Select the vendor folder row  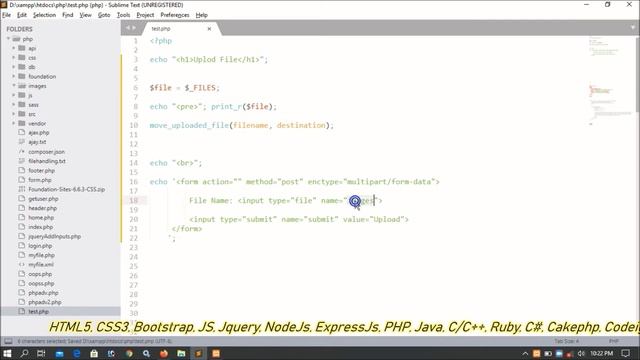[x=60, y=123]
